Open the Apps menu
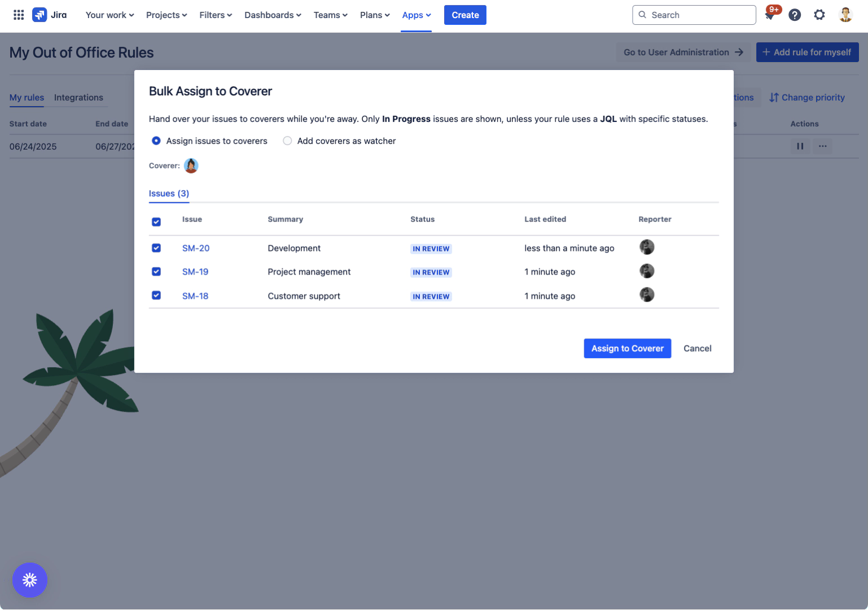The image size is (868, 610). point(416,15)
